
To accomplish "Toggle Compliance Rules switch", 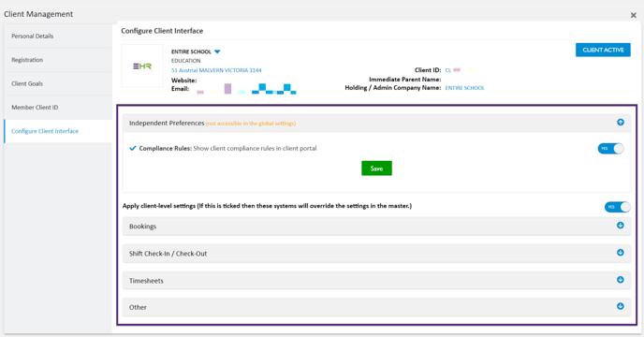I will [610, 148].
